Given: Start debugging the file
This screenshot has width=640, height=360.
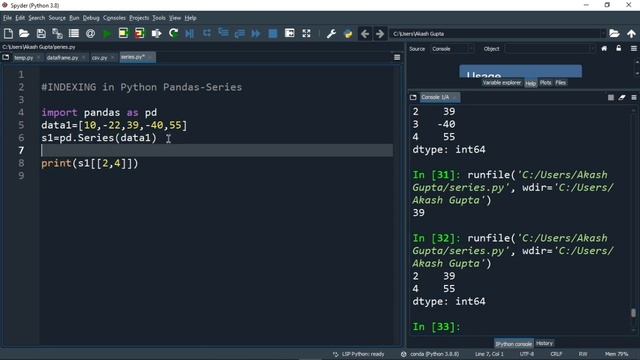Looking at the screenshot, I should tap(190, 33).
